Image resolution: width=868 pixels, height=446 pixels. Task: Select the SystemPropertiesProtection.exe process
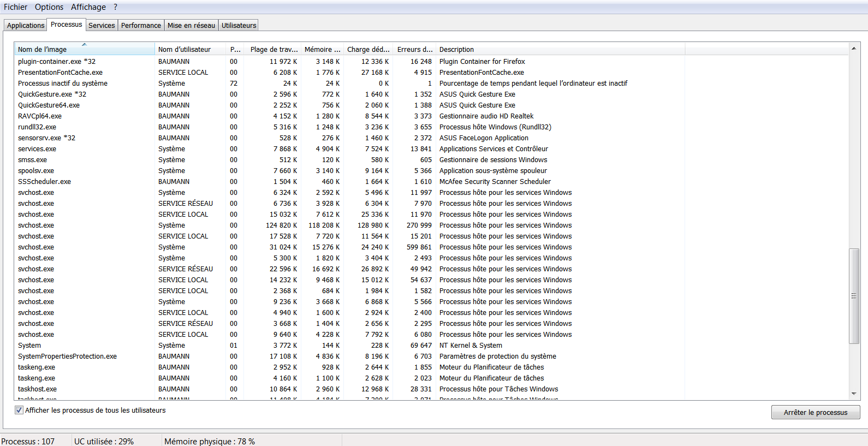coord(67,356)
